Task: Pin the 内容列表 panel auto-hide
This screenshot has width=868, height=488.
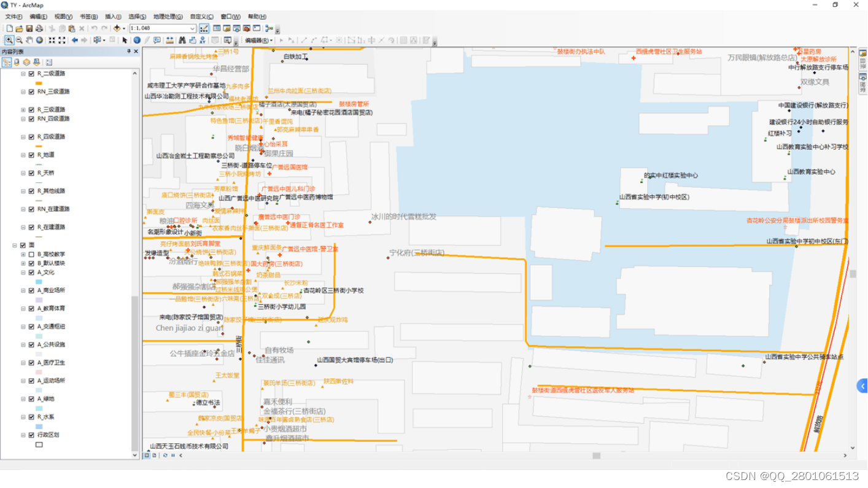Action: (x=129, y=52)
